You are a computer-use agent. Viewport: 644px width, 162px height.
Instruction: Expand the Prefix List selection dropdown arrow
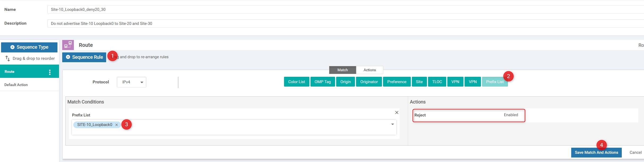pyautogui.click(x=392, y=124)
